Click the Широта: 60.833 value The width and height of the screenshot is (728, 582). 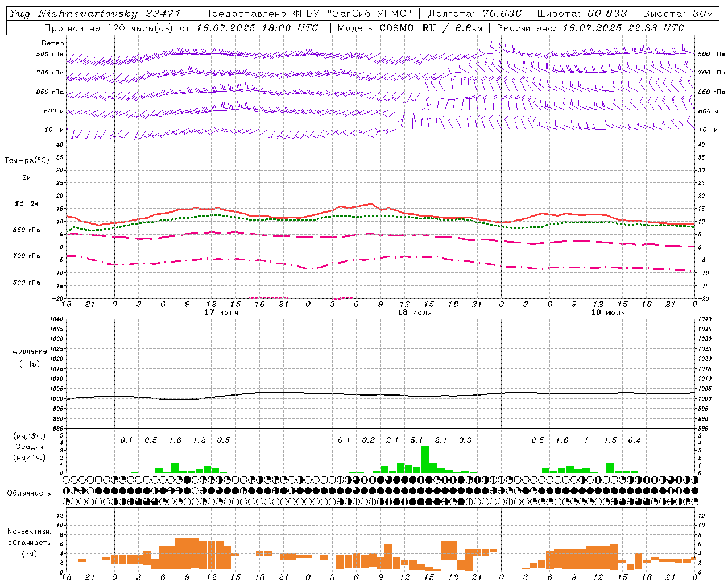click(582, 14)
